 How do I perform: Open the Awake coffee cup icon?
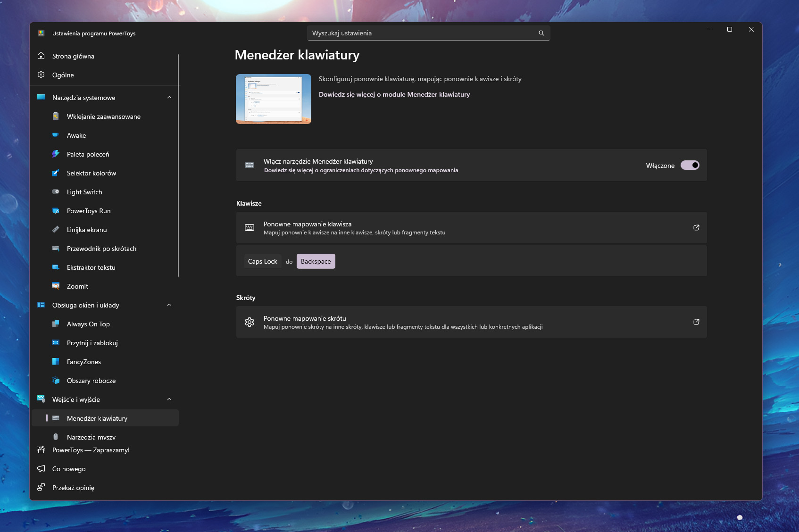pyautogui.click(x=56, y=135)
